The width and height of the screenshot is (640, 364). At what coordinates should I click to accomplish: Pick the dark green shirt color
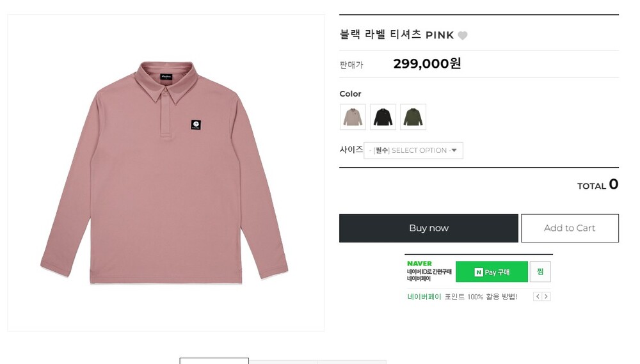click(x=413, y=117)
